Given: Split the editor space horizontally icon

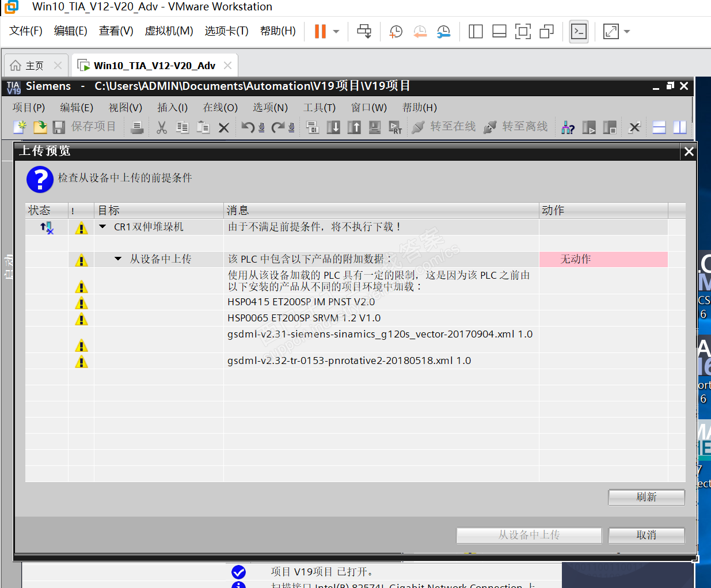Looking at the screenshot, I should (x=659, y=127).
